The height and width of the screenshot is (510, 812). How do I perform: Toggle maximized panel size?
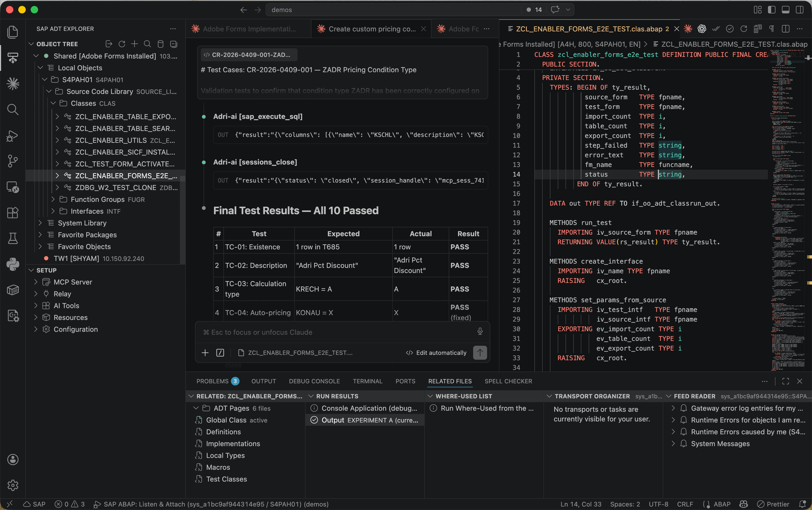785,381
